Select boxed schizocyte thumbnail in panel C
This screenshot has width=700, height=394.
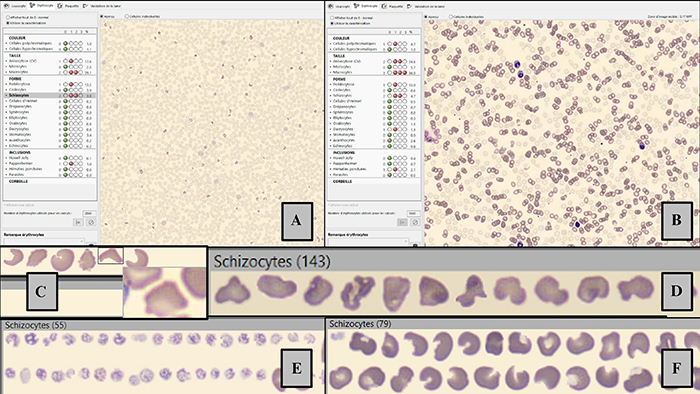[x=110, y=256]
